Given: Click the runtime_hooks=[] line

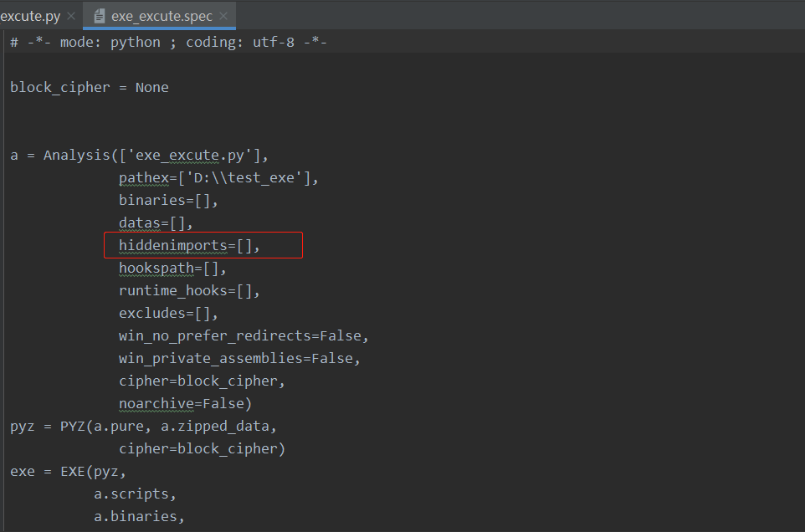Looking at the screenshot, I should click(189, 290).
